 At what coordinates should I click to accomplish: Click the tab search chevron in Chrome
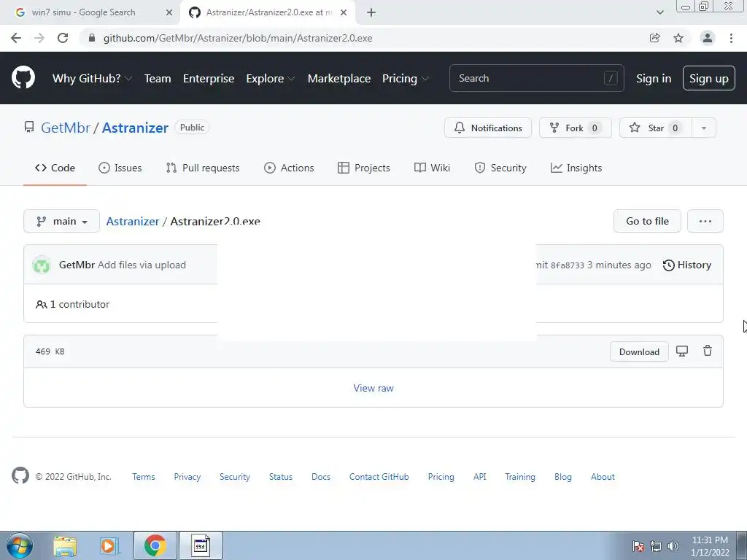click(659, 13)
